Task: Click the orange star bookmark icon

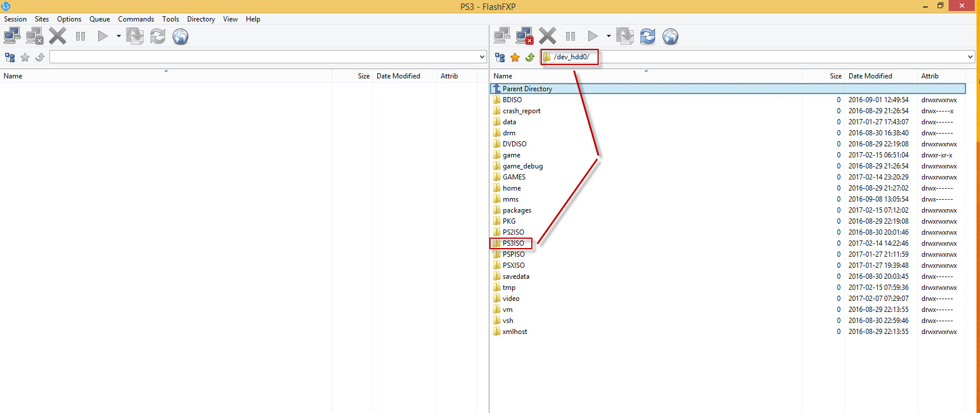Action: [x=515, y=57]
